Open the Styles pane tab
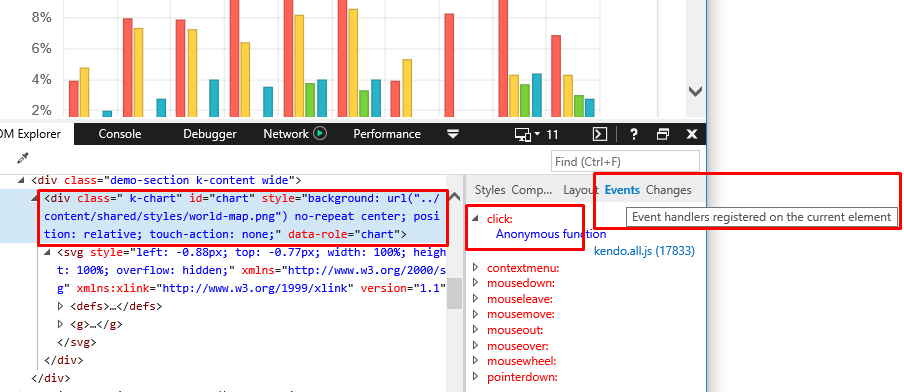This screenshot has width=904, height=392. (x=490, y=190)
